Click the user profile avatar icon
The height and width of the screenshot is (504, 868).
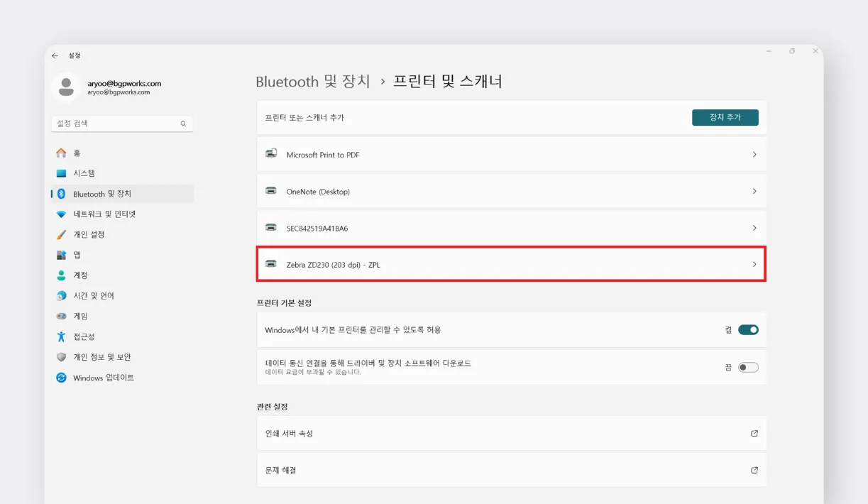pos(66,87)
